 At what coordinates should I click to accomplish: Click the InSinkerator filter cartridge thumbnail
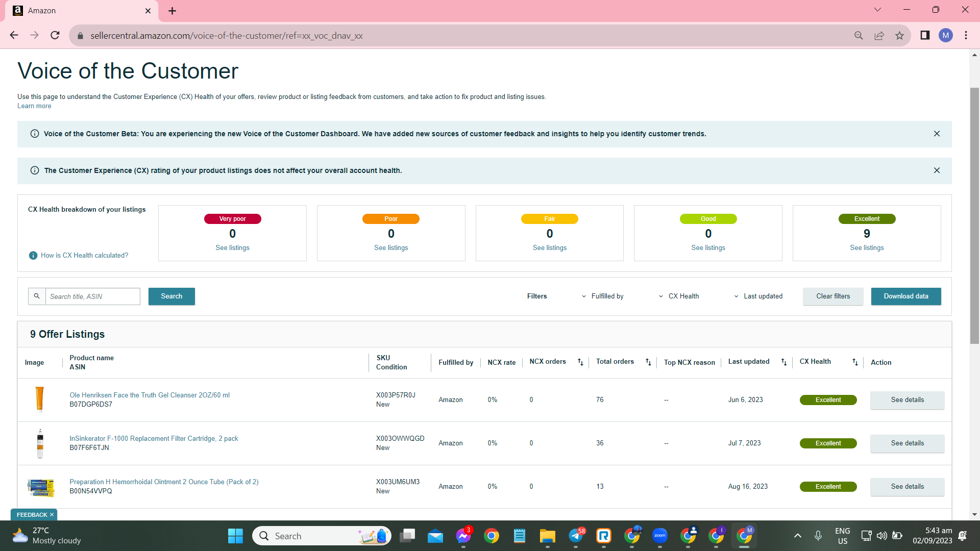(x=40, y=443)
